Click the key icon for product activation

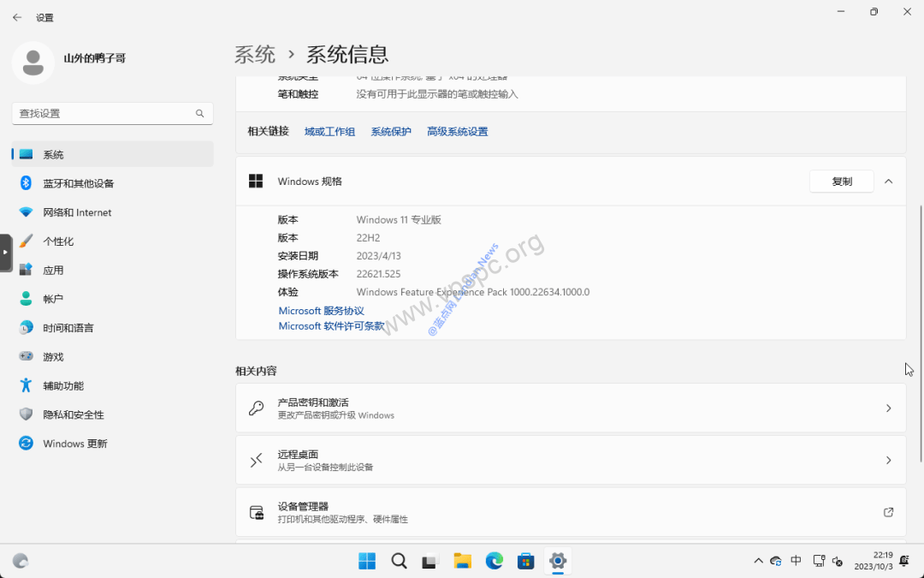click(x=257, y=408)
